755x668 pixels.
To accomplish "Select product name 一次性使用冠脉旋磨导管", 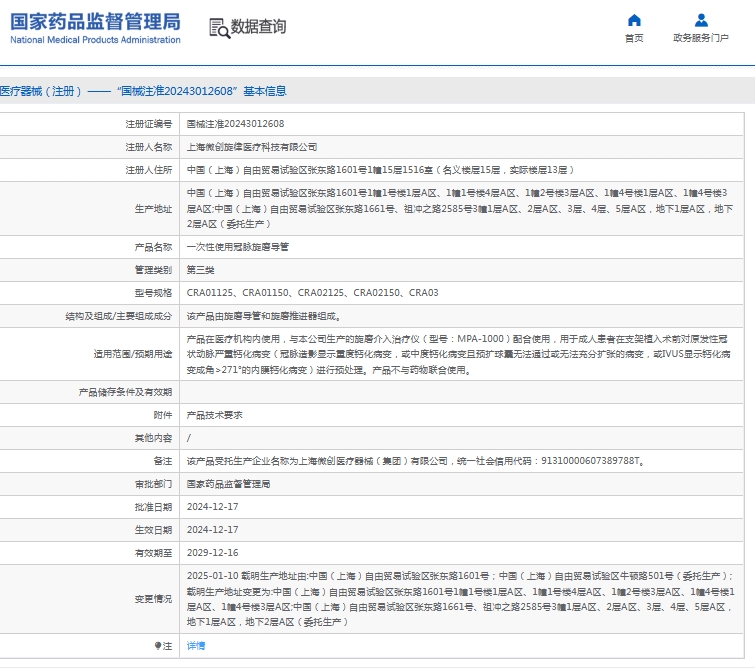I will coord(238,247).
